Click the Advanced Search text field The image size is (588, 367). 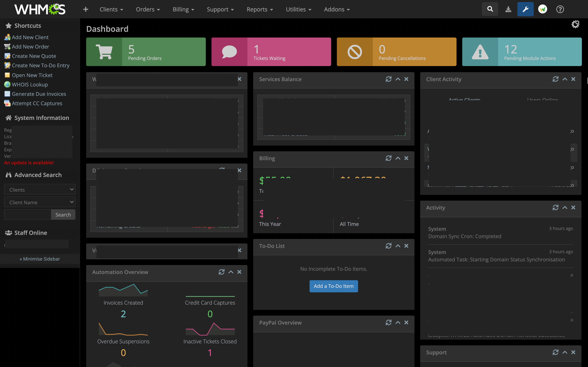[x=27, y=214]
